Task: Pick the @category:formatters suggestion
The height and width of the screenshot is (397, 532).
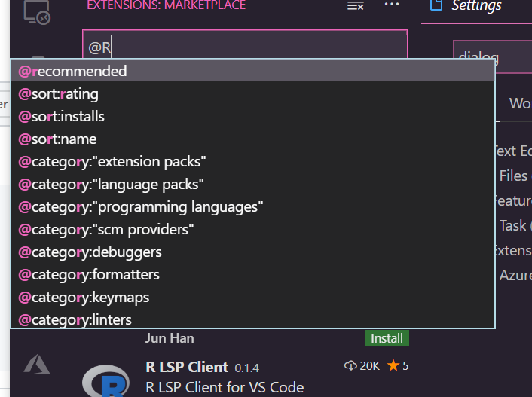Action: [x=252, y=274]
